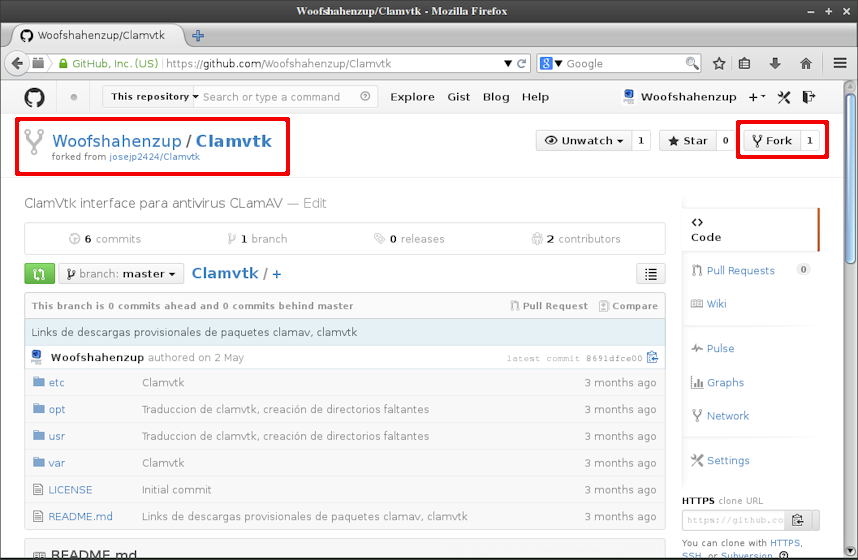Screen dimensions: 858x560
Task: Select the Code sidebar tab
Action: click(750, 230)
